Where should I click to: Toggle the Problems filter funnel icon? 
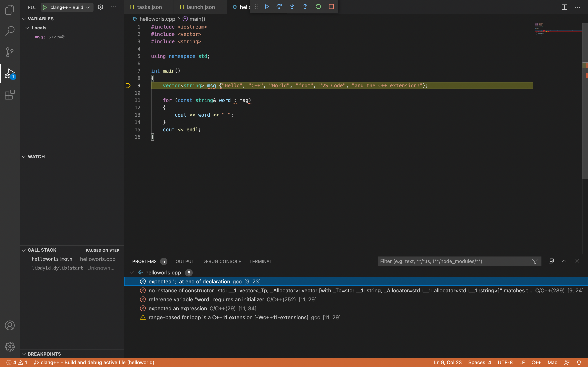535,261
